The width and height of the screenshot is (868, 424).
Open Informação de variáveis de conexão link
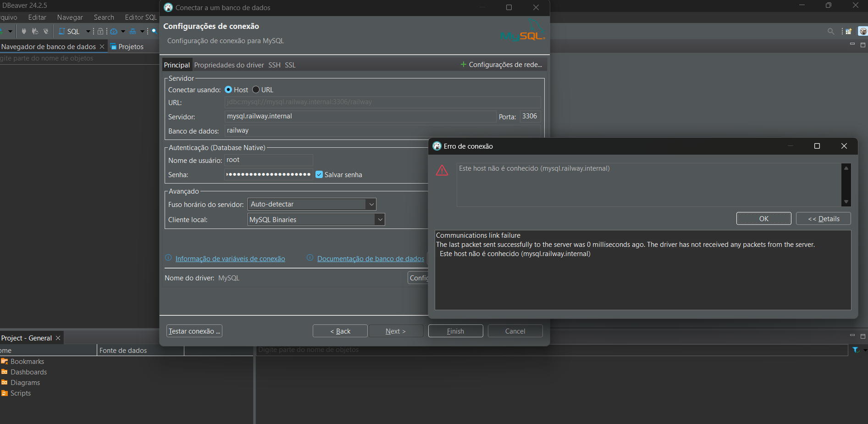click(x=230, y=259)
